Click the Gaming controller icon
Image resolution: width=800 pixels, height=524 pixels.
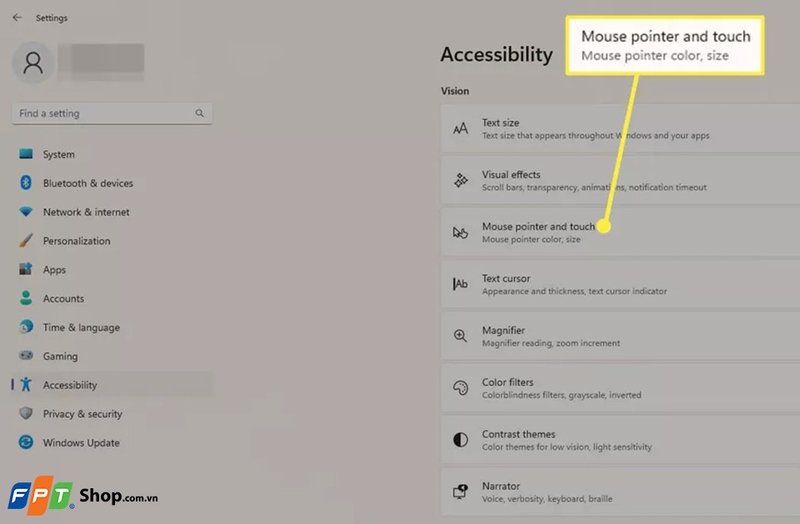pyautogui.click(x=26, y=355)
